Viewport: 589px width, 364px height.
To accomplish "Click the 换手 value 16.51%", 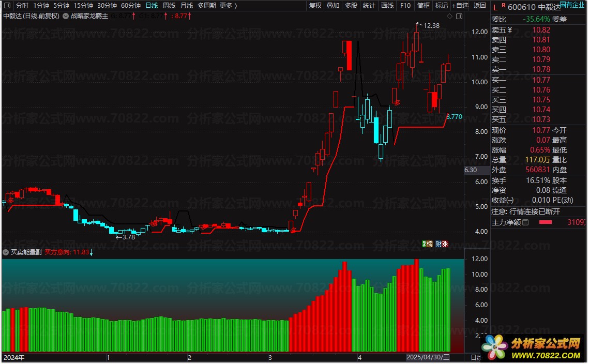I will pyautogui.click(x=538, y=180).
